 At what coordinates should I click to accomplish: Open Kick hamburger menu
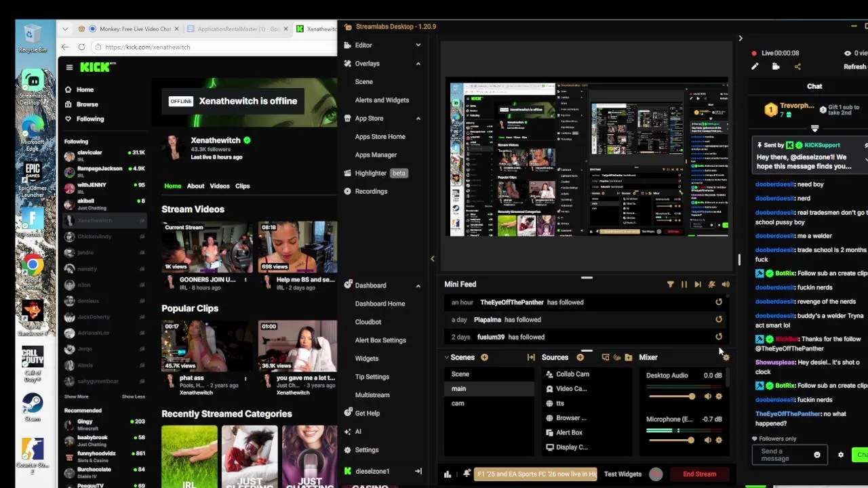(x=69, y=66)
